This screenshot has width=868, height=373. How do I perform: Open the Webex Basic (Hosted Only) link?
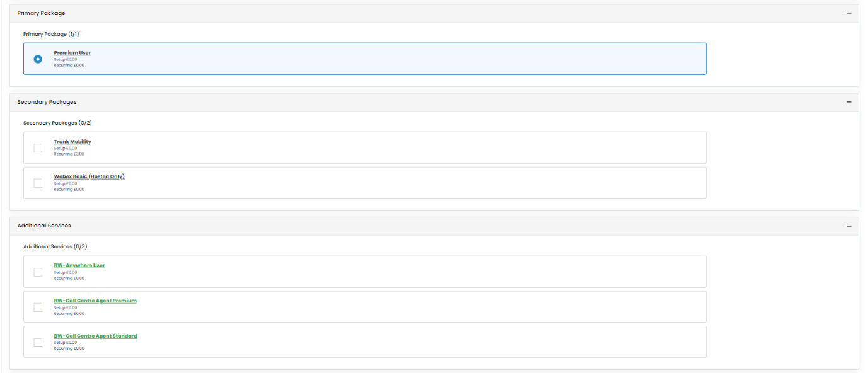89,176
